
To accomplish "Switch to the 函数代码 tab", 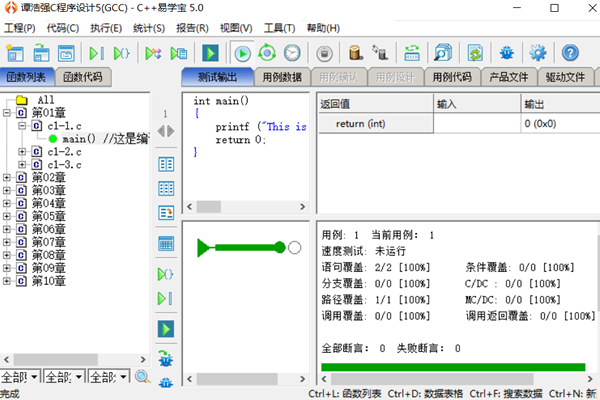I will point(83,77).
